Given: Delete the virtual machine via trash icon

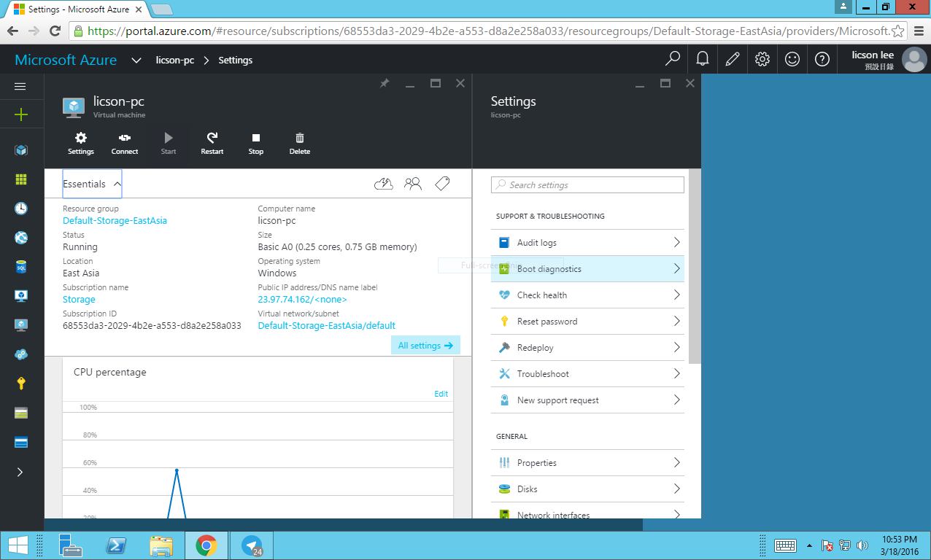Looking at the screenshot, I should [300, 143].
